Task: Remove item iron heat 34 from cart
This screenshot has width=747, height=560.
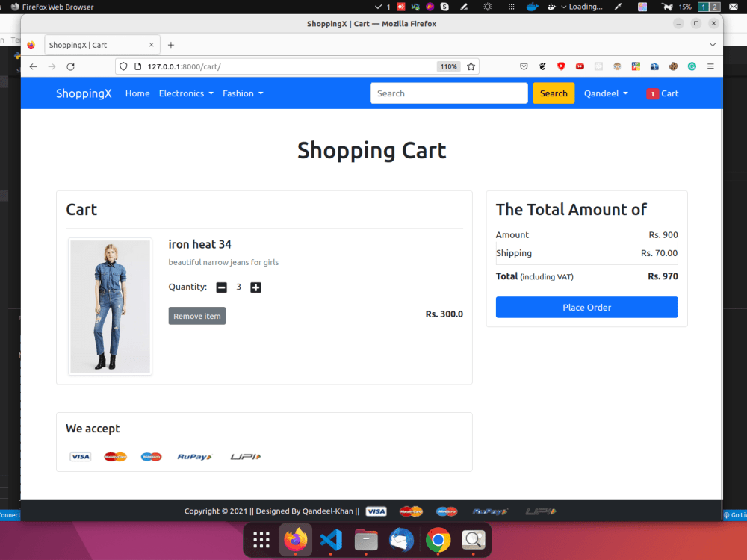Action: (x=196, y=316)
